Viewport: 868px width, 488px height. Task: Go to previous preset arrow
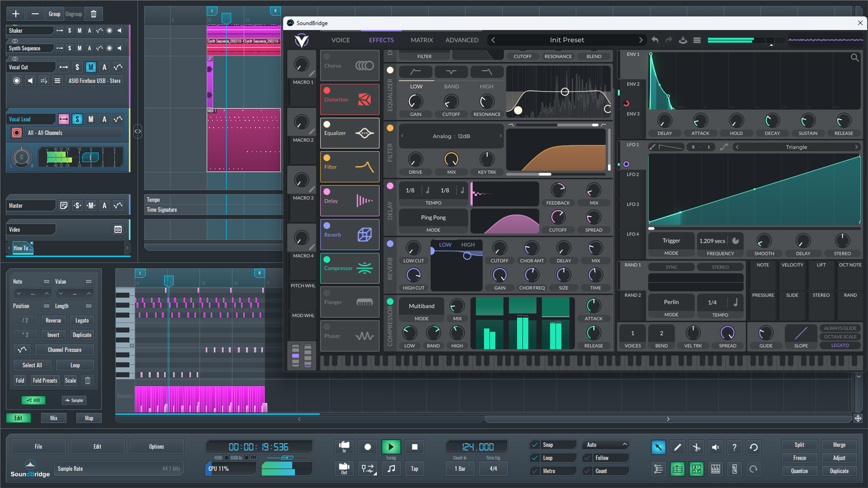[x=493, y=40]
